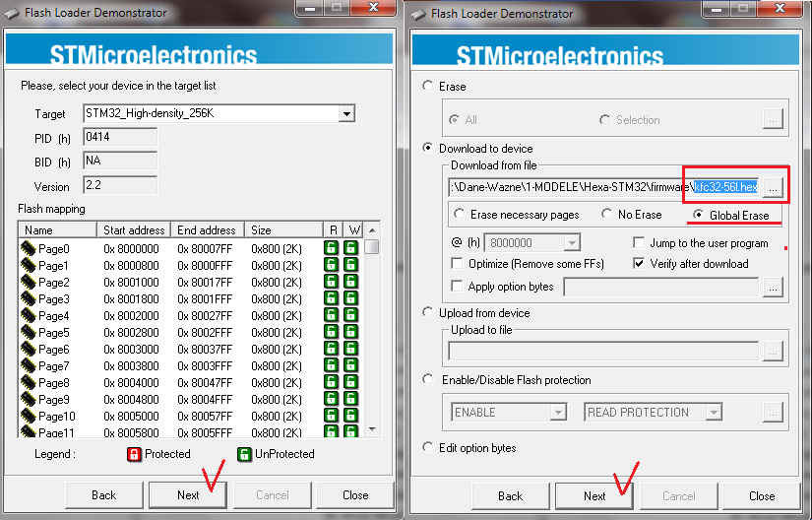
Task: Select the Upload from device option
Action: click(427, 312)
